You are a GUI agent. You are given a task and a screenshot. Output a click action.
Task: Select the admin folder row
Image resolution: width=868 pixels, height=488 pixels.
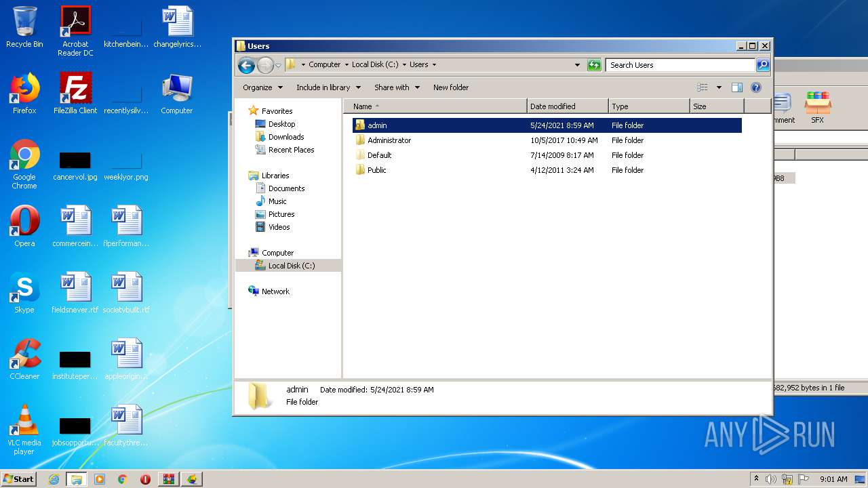click(547, 125)
